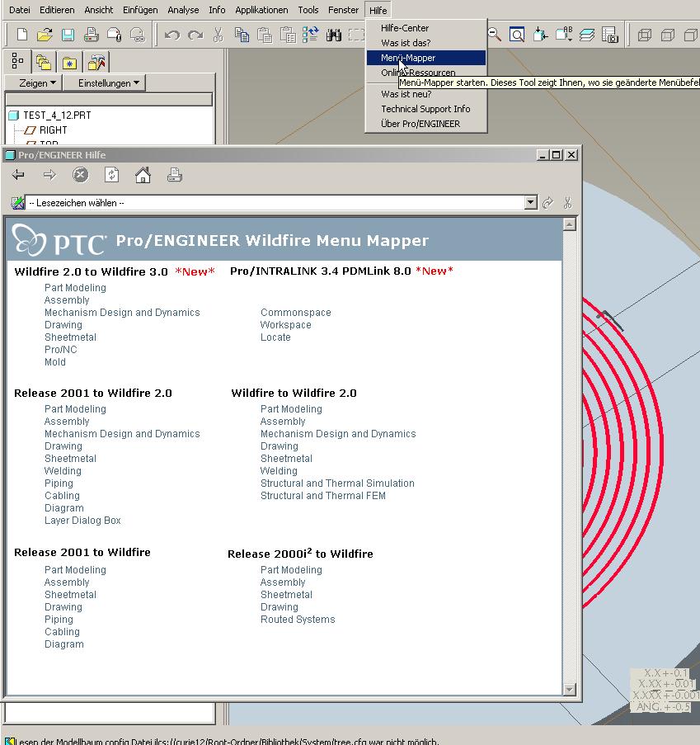
Task: Go back in help browser
Action: coord(18,175)
